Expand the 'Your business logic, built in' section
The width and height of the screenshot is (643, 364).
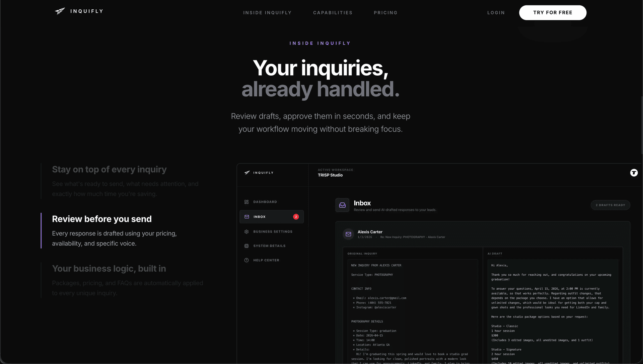tap(109, 268)
